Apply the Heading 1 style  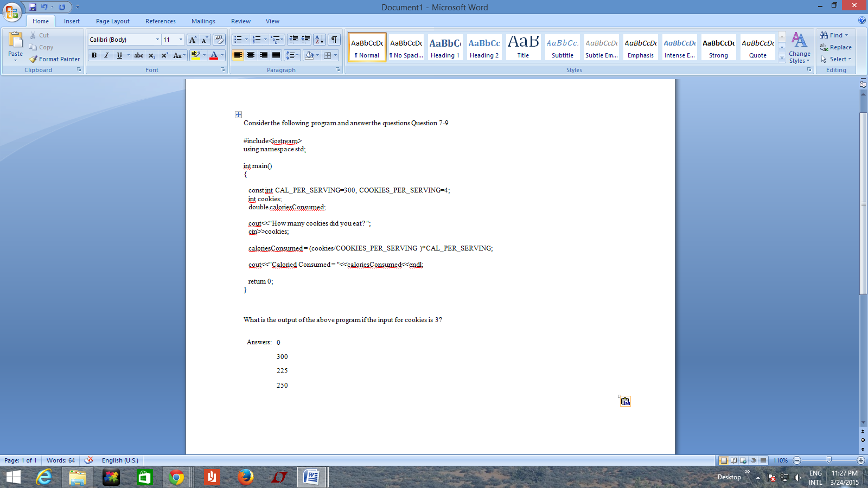coord(445,47)
